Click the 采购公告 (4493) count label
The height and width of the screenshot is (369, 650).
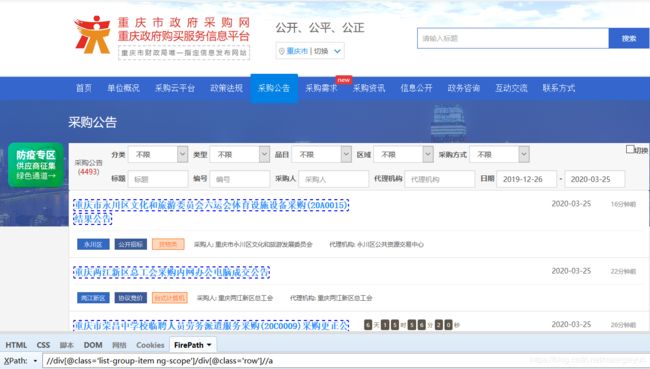coord(88,167)
